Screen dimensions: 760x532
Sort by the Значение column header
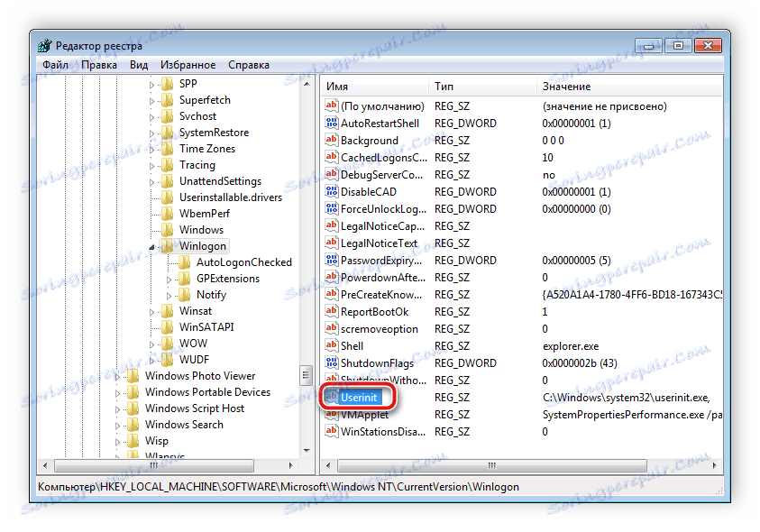629,87
